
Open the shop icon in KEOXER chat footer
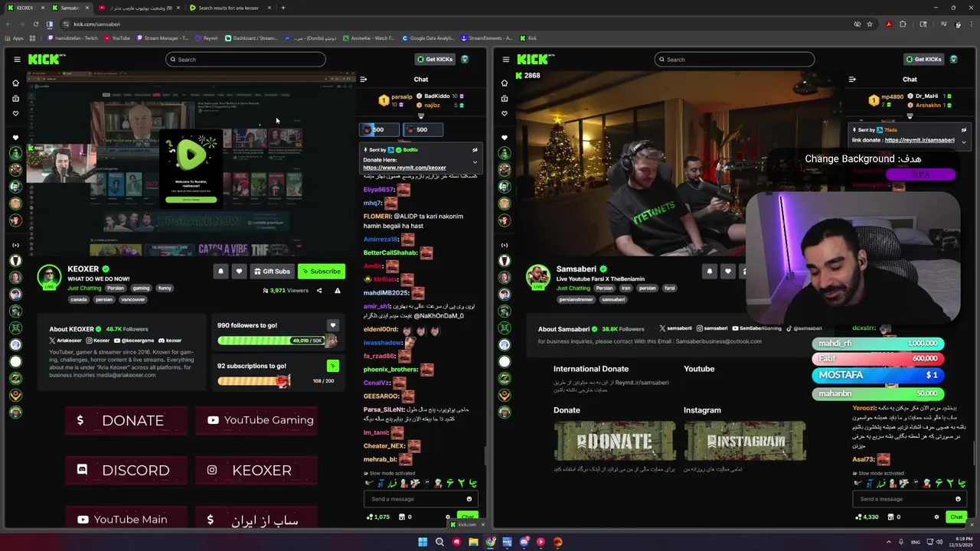coord(402,517)
